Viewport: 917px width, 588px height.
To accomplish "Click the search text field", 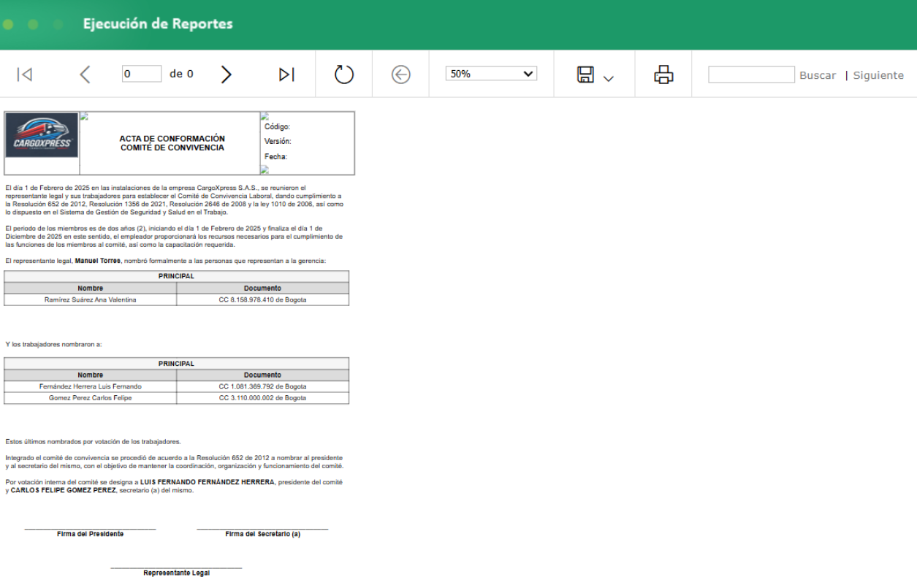I will click(x=751, y=75).
